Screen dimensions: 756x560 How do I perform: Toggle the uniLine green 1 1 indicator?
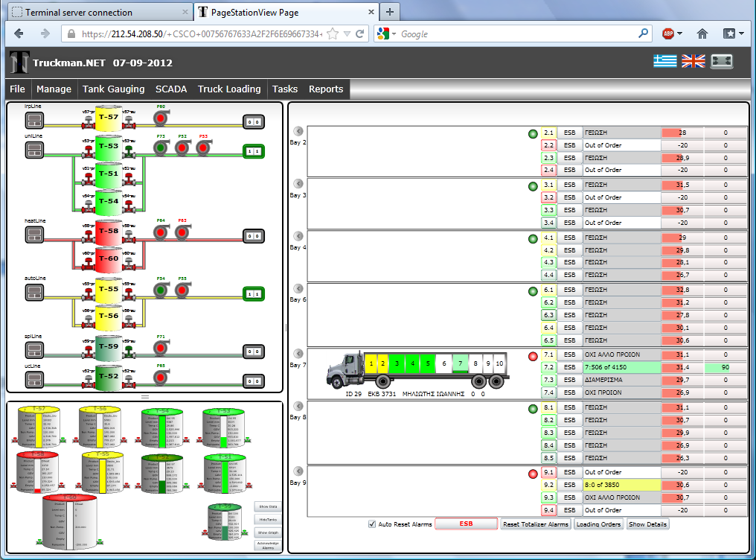pyautogui.click(x=254, y=151)
